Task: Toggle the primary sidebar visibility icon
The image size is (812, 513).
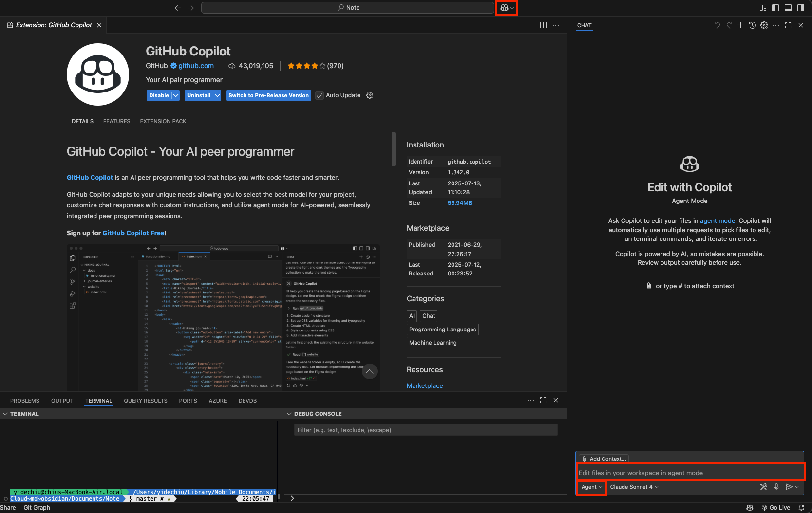Action: (775, 8)
